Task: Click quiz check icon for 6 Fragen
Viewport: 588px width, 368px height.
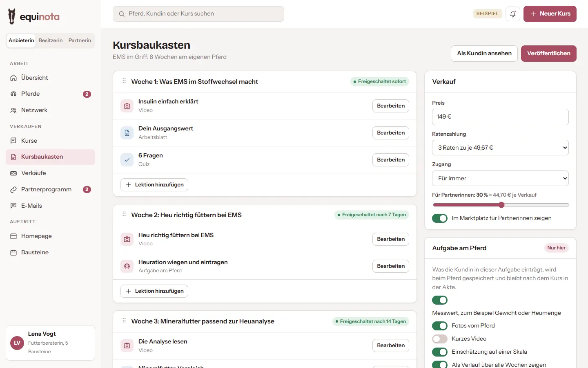Action: (127, 160)
